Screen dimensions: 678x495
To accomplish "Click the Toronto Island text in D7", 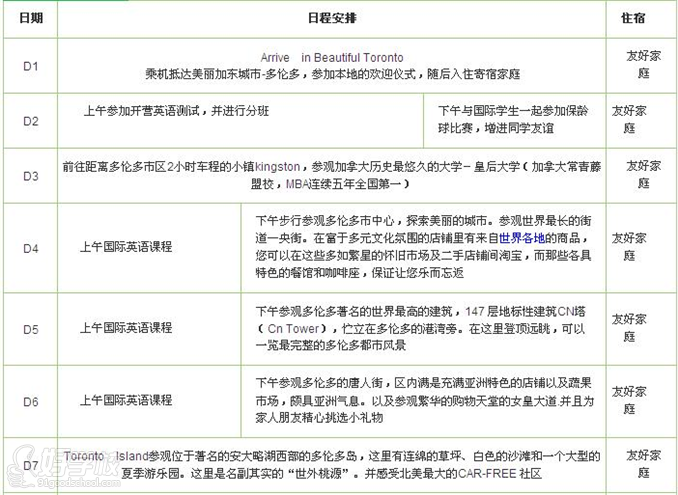I will (106, 456).
